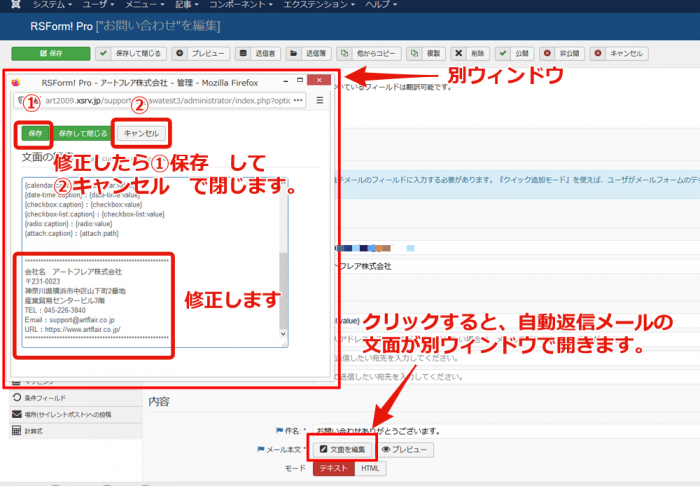The height and width of the screenshot is (486, 700).
Task: Click the green 保存 button in main toolbar
Action: point(51,54)
